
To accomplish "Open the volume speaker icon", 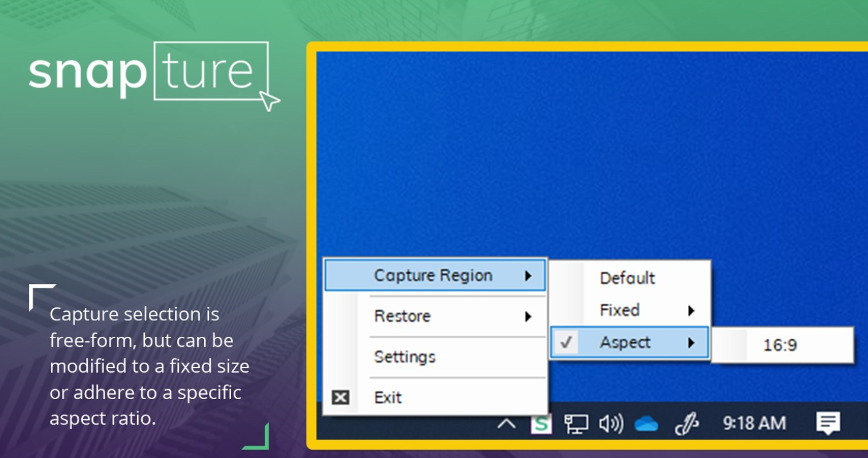I will [610, 423].
